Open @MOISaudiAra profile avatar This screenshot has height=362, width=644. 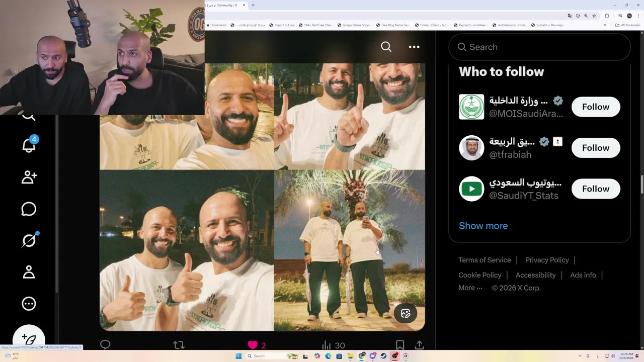click(x=471, y=107)
